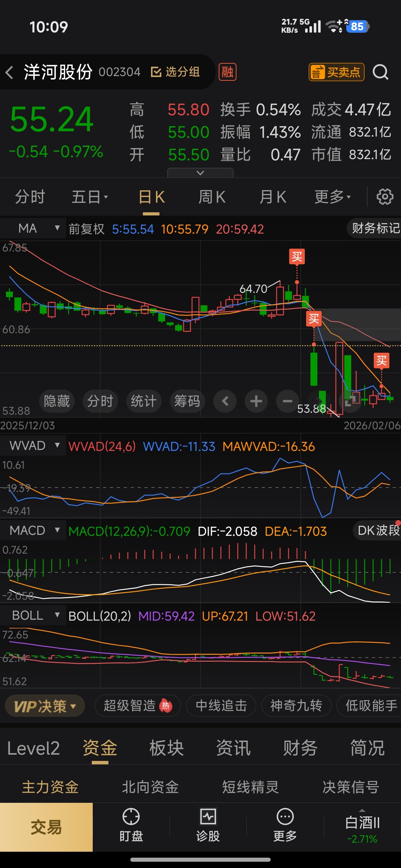Open the search magnifier icon
The image size is (401, 868).
click(381, 72)
